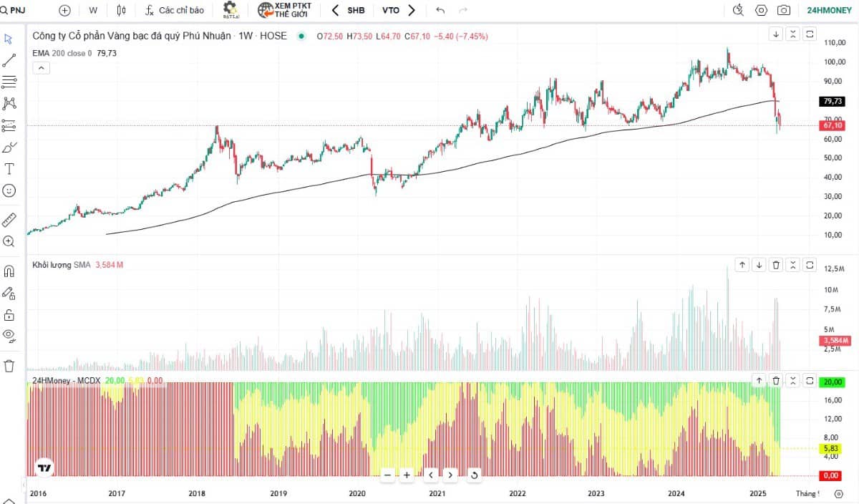This screenshot has width=859, height=504.
Task: Toggle magnet mode snapping
Action: tap(9, 271)
